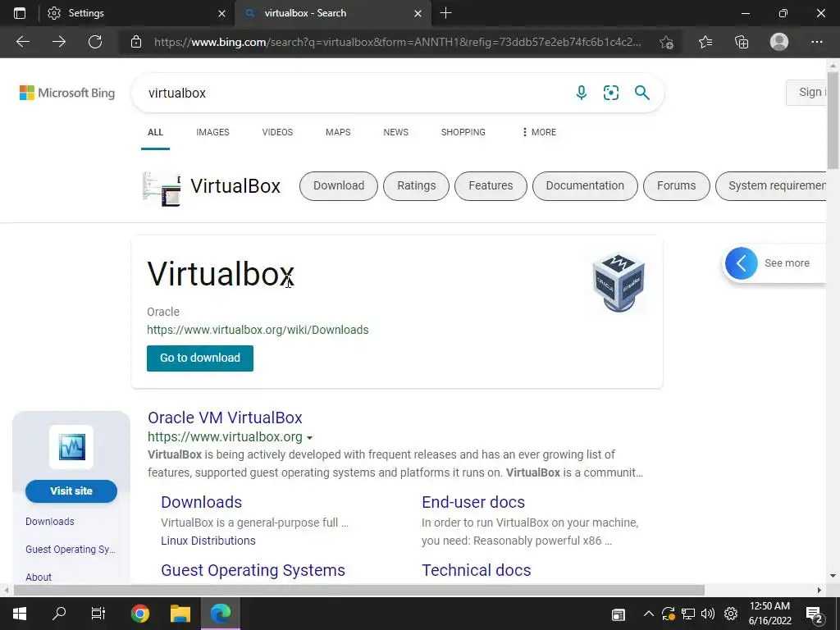Screen dimensions: 840x630
Task: Click the horizontal scrollbar thumb
Action: click(x=359, y=591)
